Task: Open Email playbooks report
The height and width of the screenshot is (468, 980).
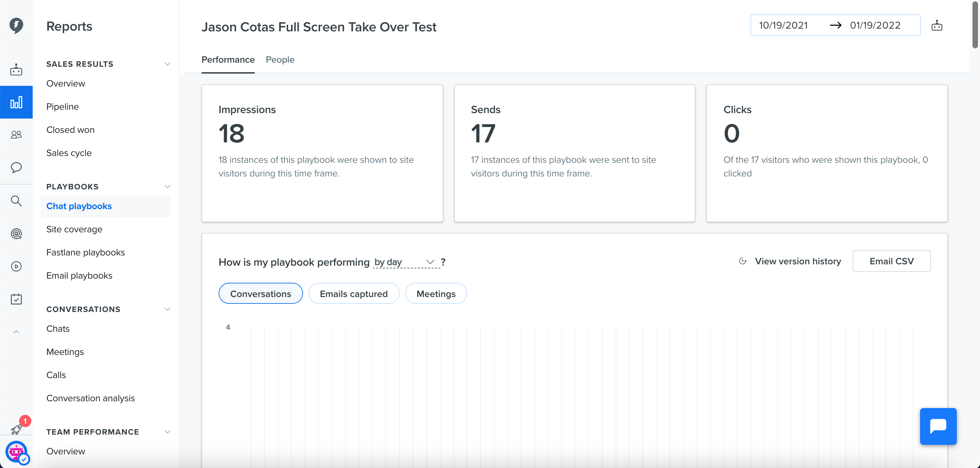Action: pyautogui.click(x=79, y=276)
